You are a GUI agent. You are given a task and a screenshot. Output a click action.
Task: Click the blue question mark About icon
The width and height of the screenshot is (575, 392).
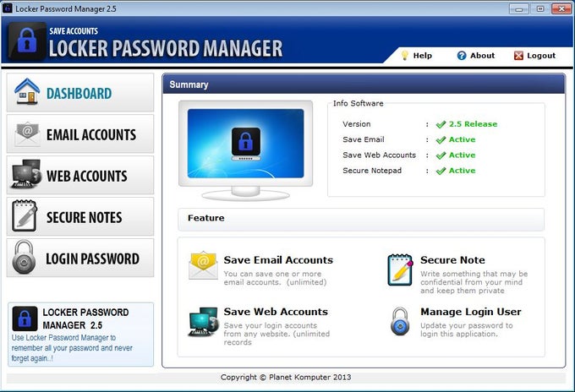click(462, 56)
